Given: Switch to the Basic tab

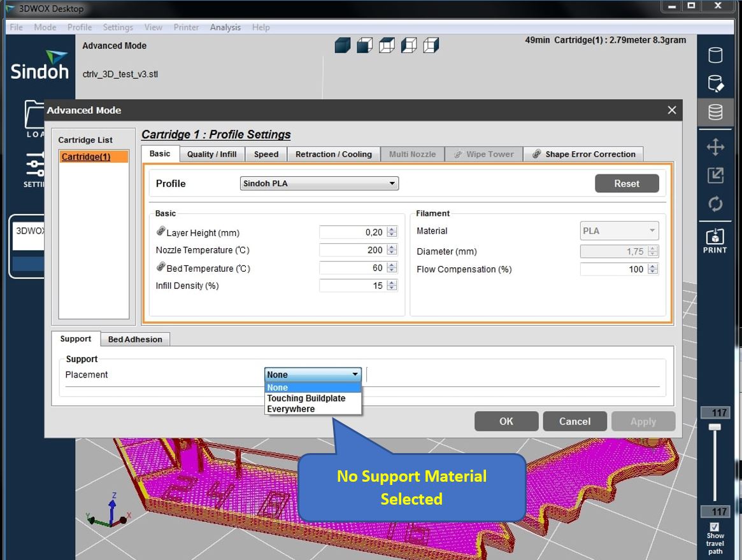Looking at the screenshot, I should pos(160,154).
